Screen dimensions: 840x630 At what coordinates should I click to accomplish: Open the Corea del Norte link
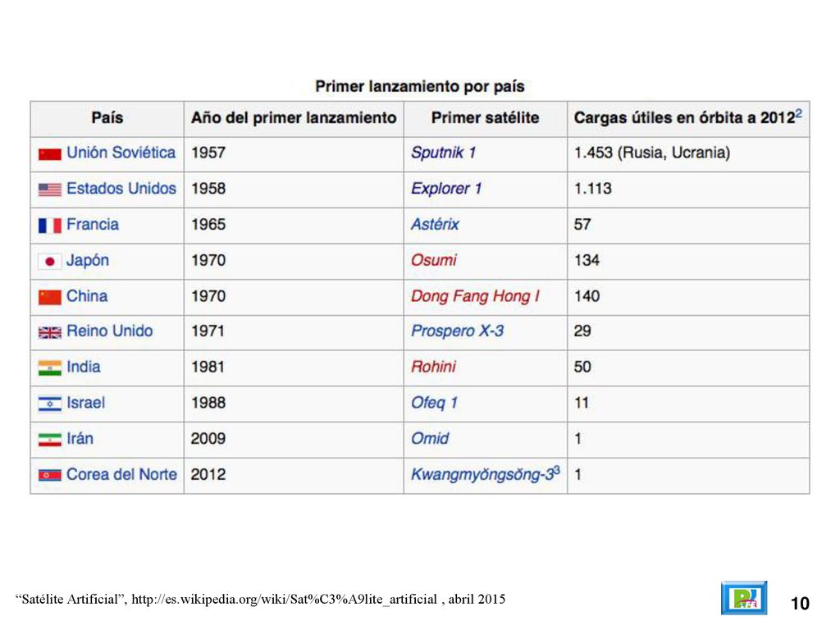tap(121, 475)
